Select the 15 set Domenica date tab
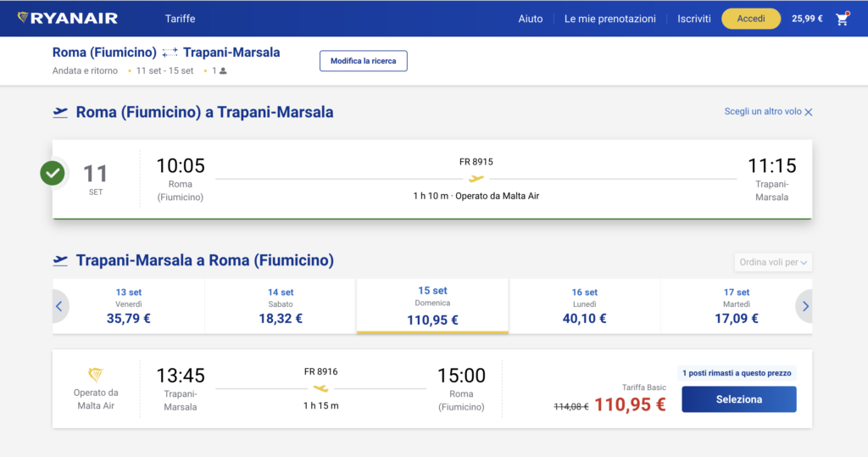This screenshot has width=868, height=457. coord(432,306)
